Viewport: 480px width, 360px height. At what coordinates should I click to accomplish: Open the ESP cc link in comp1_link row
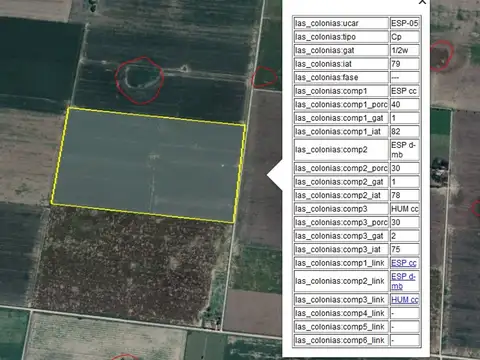point(404,263)
